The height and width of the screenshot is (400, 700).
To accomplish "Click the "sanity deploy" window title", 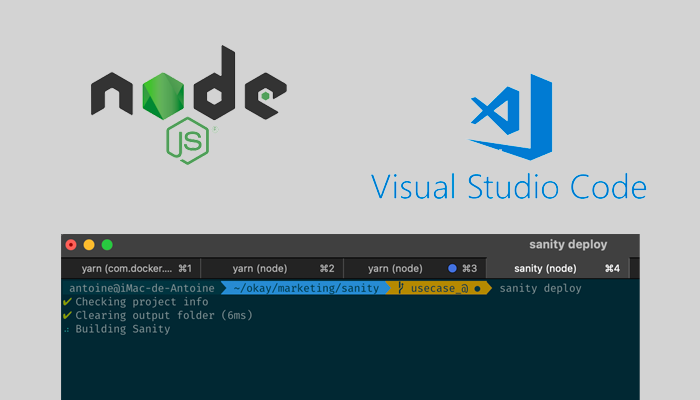I will pos(568,244).
